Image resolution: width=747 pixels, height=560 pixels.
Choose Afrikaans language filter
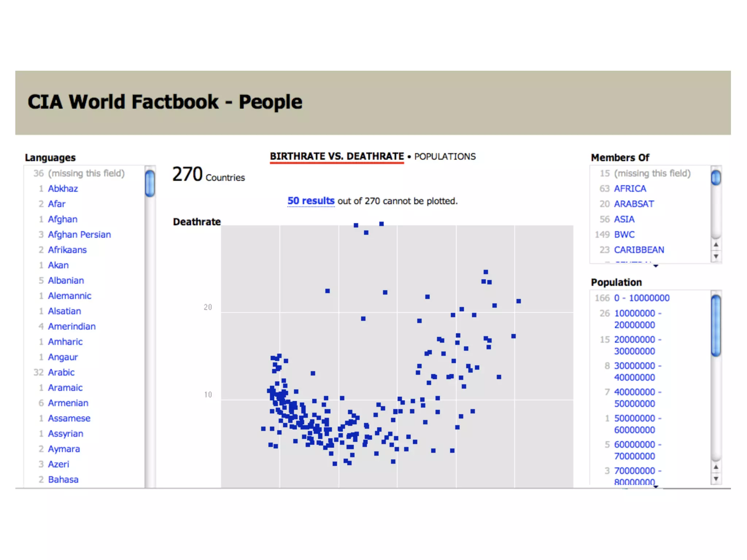(67, 250)
